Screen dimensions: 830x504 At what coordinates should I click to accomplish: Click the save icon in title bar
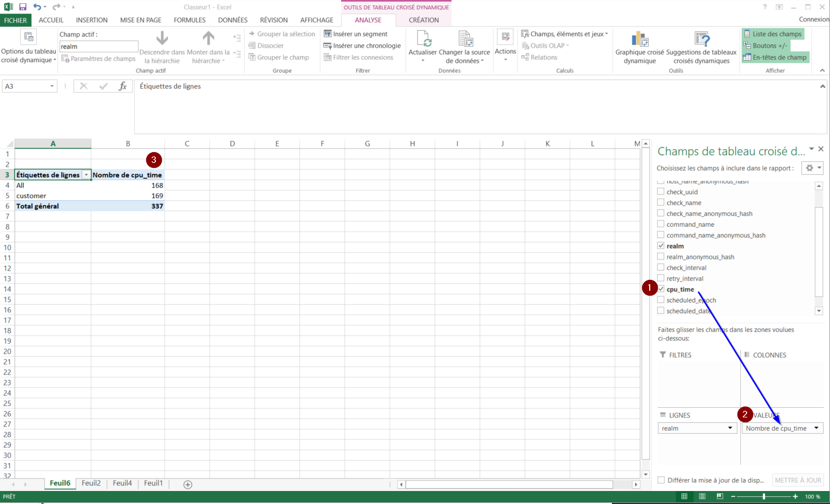click(x=23, y=7)
